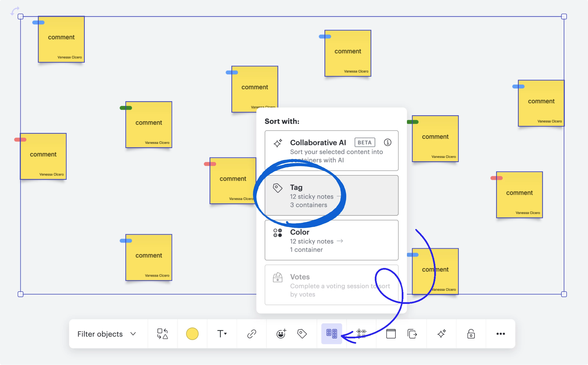Image resolution: width=588 pixels, height=365 pixels.
Task: Open the Filter objects dropdown
Action: [x=107, y=334]
